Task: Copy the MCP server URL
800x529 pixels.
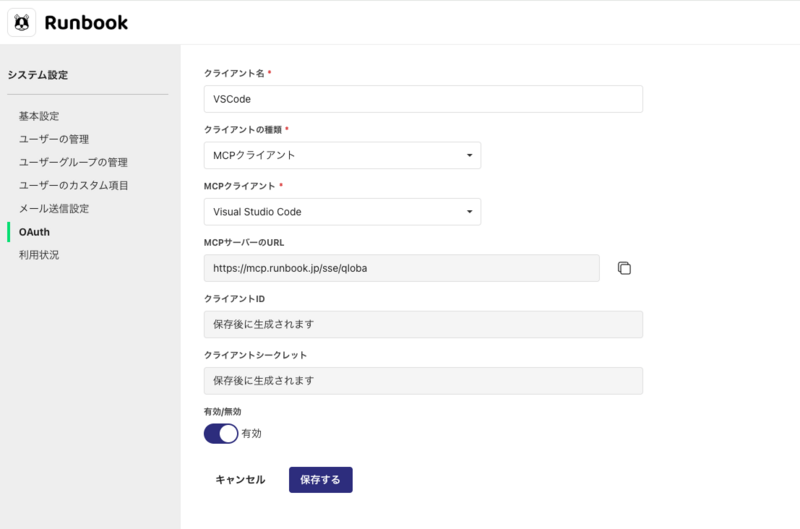Action: pos(624,268)
